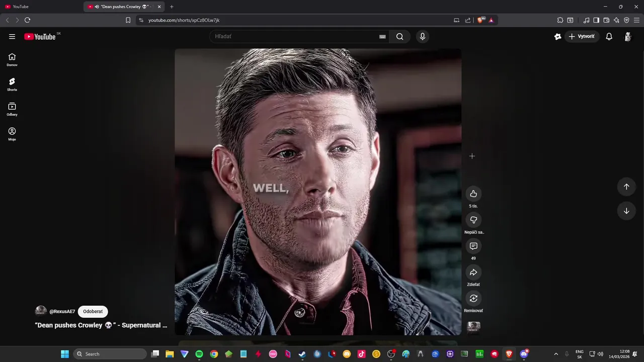The height and width of the screenshot is (362, 644).
Task: Open the on-screen keyboard in search box
Action: (x=382, y=36)
